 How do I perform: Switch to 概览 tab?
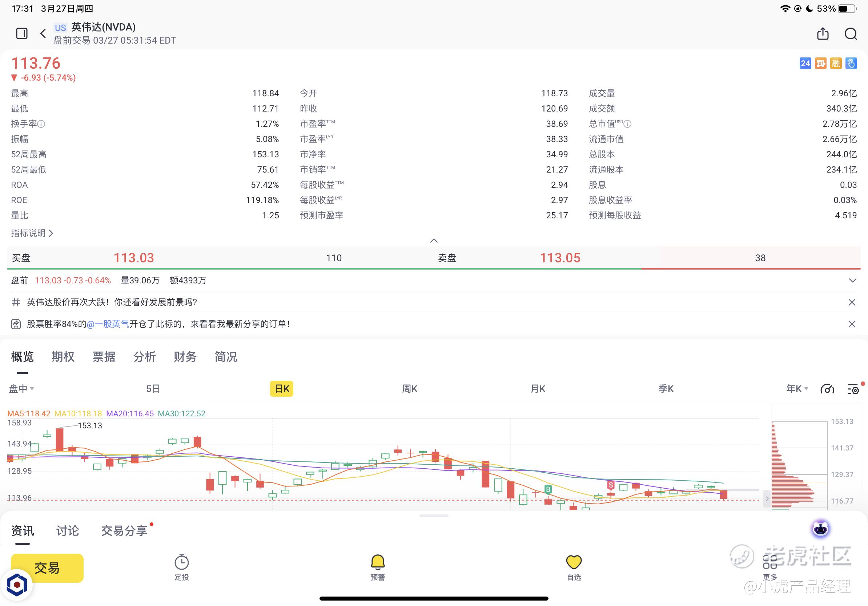click(22, 357)
